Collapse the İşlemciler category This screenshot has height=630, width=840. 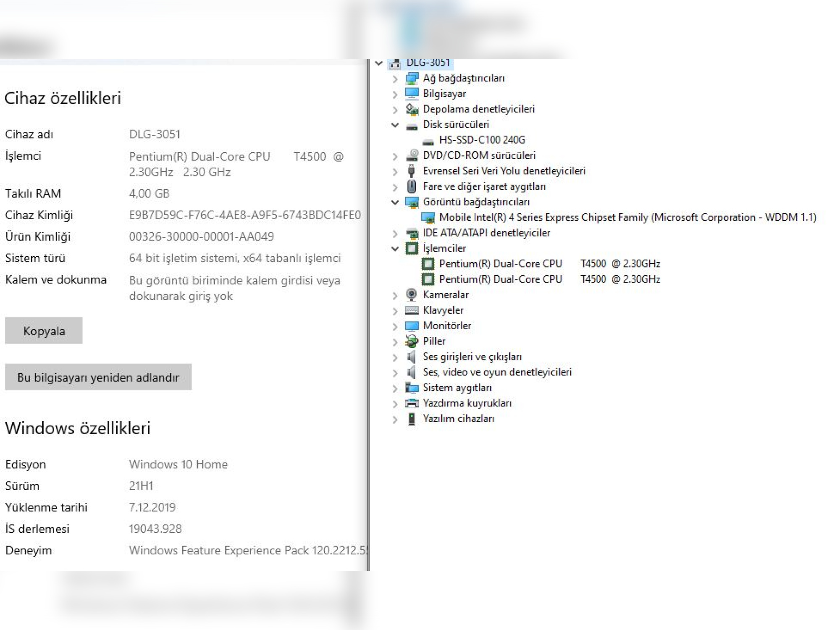click(395, 249)
